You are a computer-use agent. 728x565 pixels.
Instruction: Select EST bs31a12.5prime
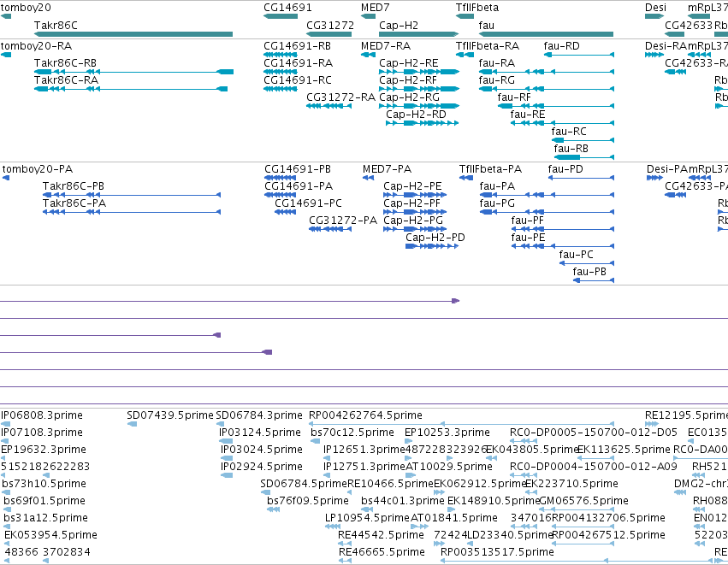7,527
